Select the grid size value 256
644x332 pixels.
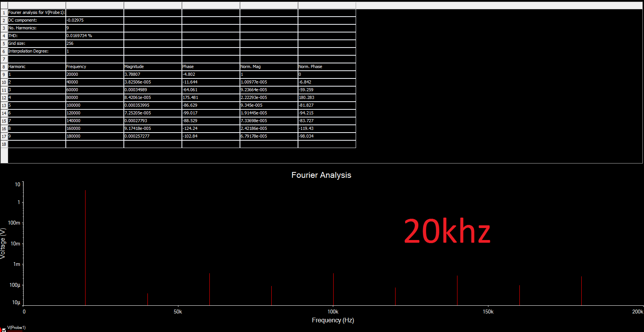95,44
